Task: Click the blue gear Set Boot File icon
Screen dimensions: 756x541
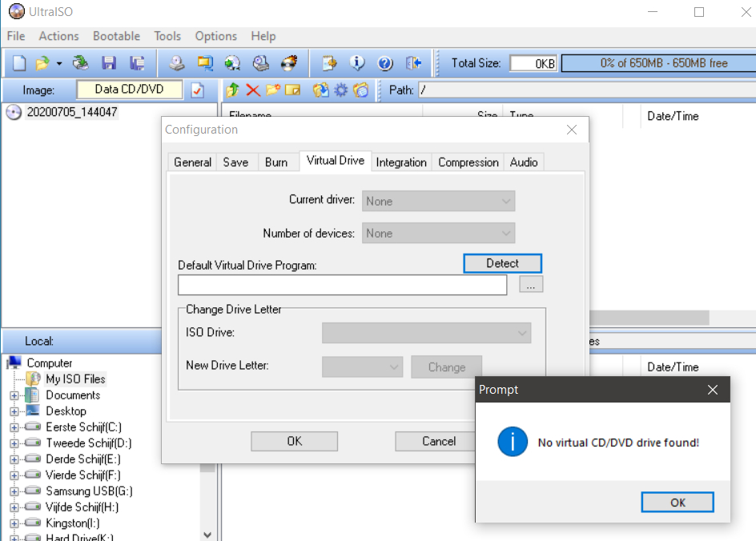Action: point(341,90)
